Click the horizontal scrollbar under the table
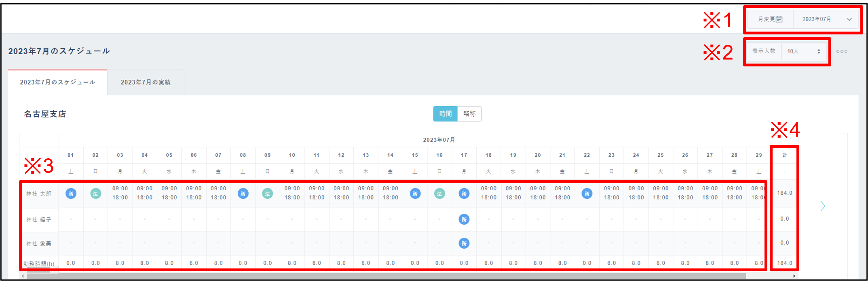This screenshot has width=868, height=281. click(384, 276)
